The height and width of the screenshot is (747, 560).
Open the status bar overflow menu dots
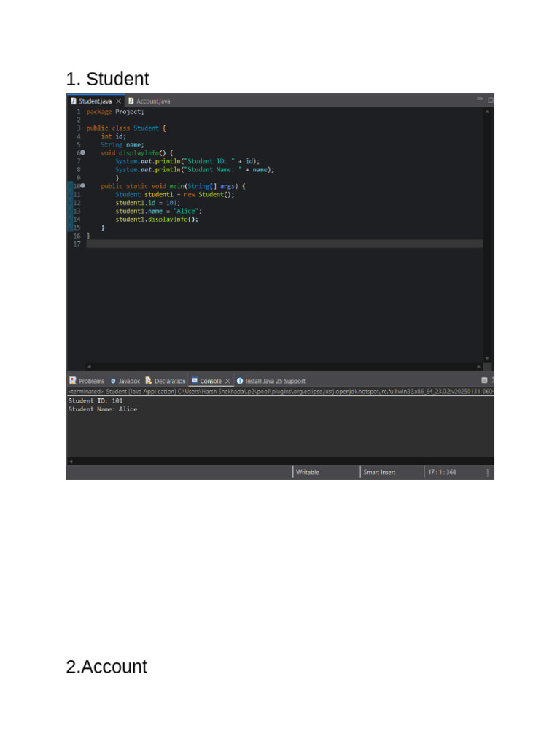(x=488, y=473)
